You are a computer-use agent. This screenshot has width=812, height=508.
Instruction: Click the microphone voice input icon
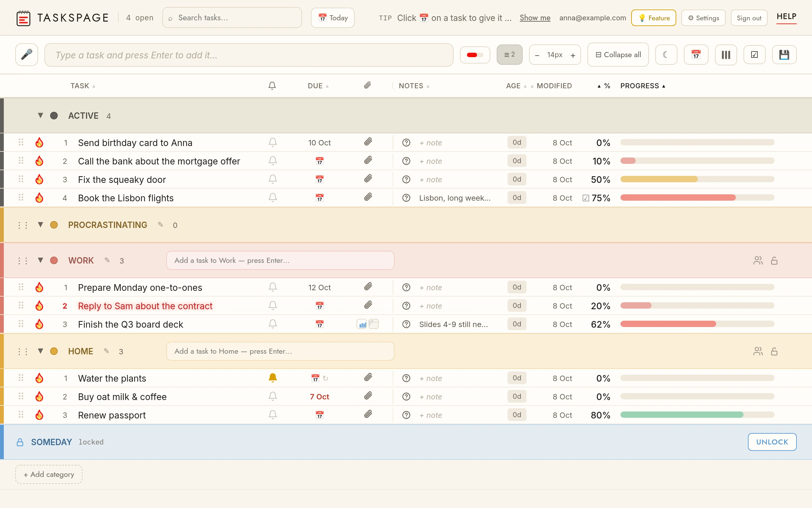[27, 55]
